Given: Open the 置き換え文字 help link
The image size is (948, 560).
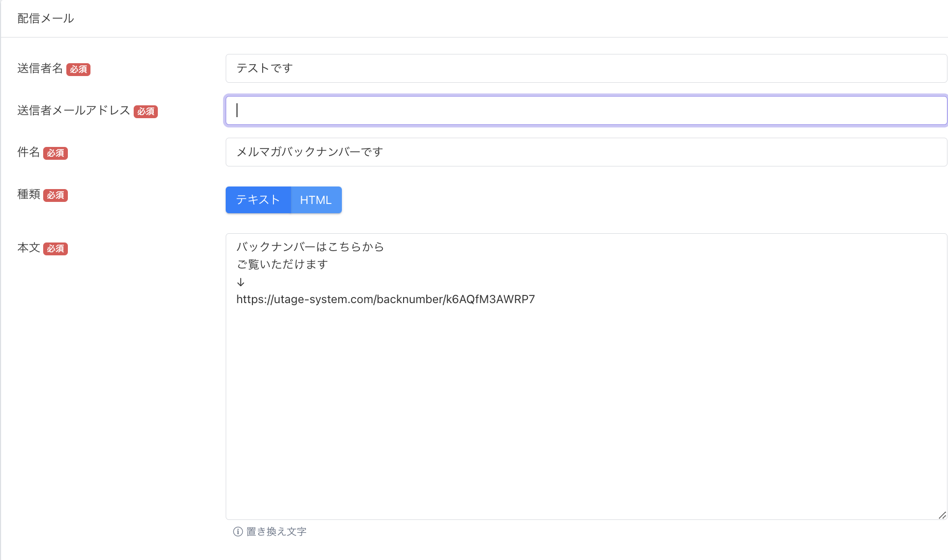Looking at the screenshot, I should [x=276, y=532].
